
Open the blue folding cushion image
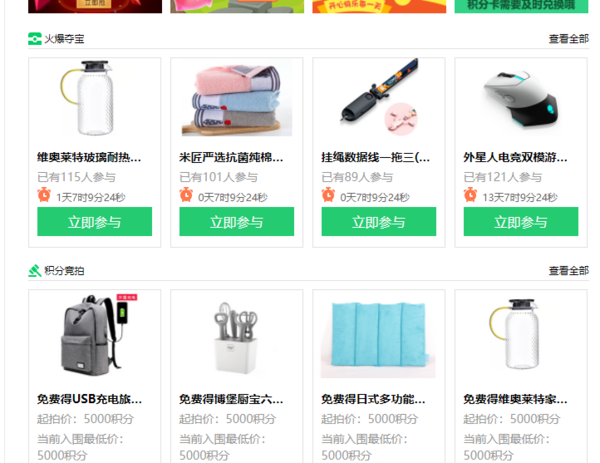tap(378, 340)
